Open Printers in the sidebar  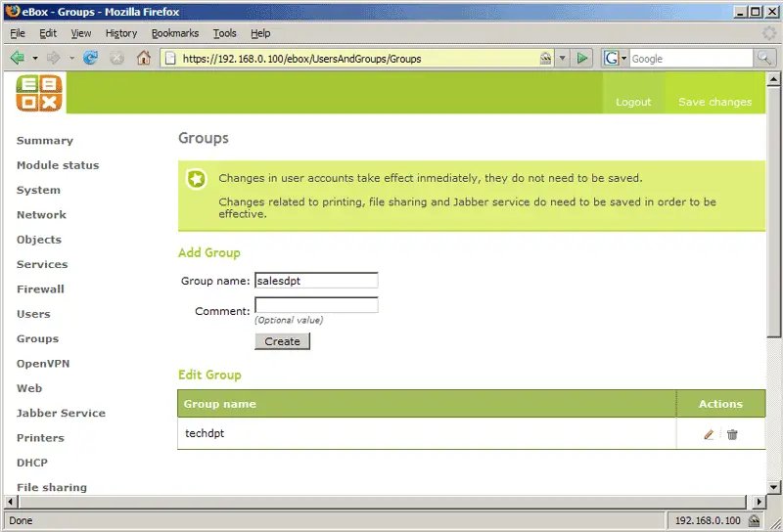pyautogui.click(x=40, y=438)
